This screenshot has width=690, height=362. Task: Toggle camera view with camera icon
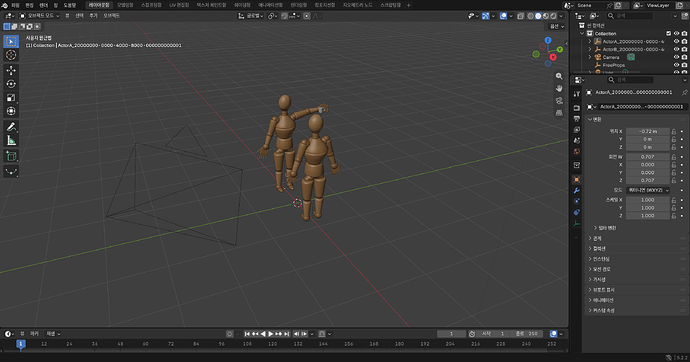pos(559,101)
